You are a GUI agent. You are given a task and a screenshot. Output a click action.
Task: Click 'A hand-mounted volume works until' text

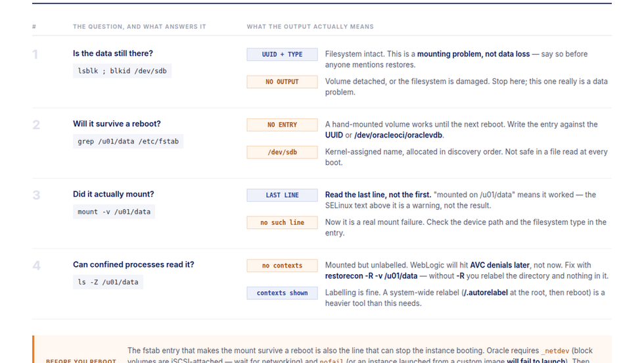pyautogui.click(x=380, y=124)
